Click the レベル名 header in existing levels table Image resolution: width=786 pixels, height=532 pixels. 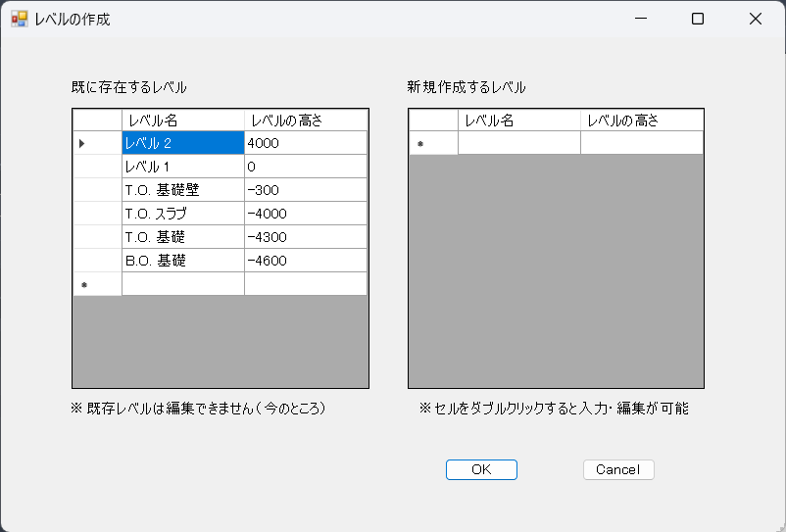pyautogui.click(x=183, y=121)
